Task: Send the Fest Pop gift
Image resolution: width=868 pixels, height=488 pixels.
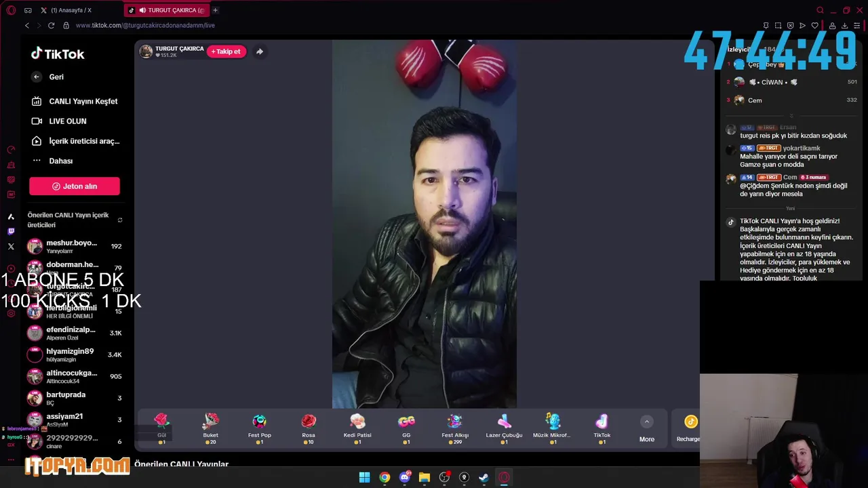Action: 260,428
